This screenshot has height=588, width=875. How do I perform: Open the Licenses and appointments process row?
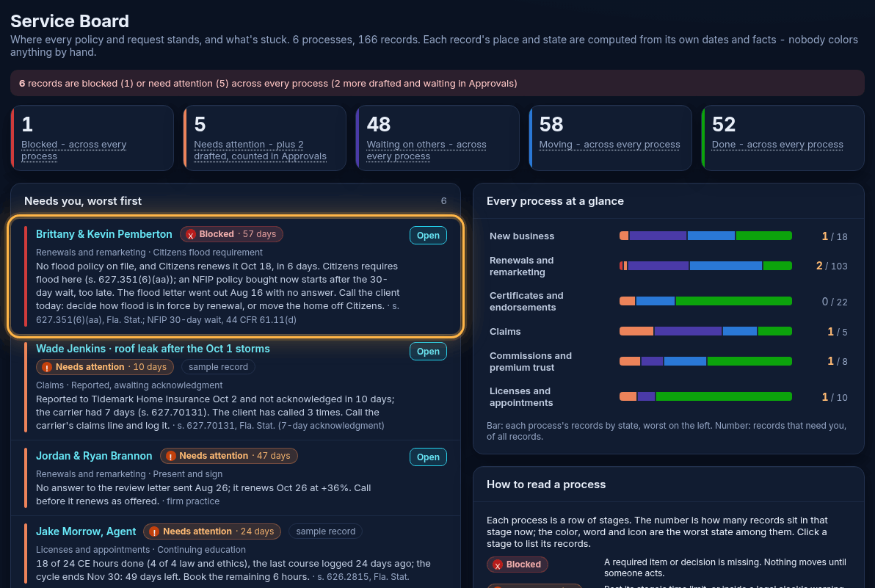(669, 396)
